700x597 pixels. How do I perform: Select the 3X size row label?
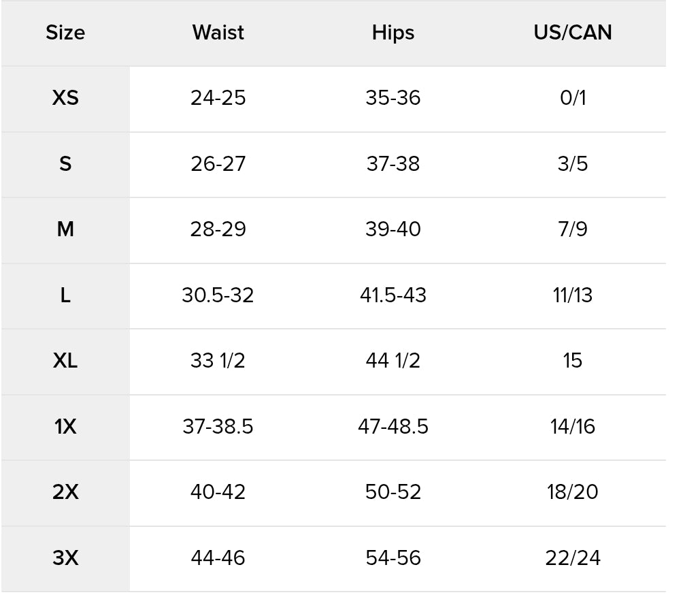coord(65,558)
